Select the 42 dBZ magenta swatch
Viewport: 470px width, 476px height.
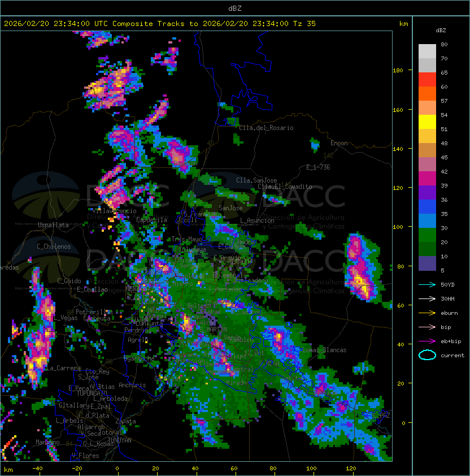[427, 178]
